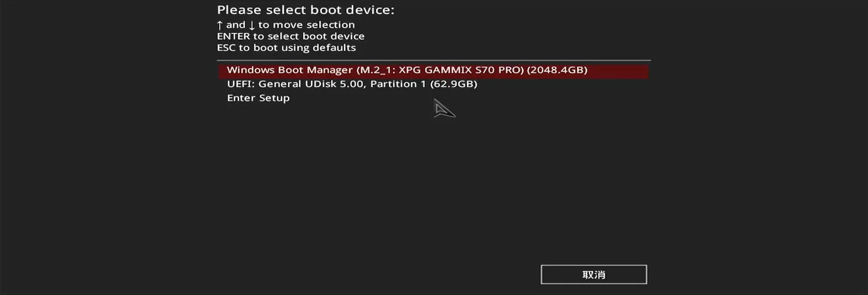Select the Windows Boot Manager boot entry
This screenshot has height=295, width=868.
pyautogui.click(x=433, y=71)
